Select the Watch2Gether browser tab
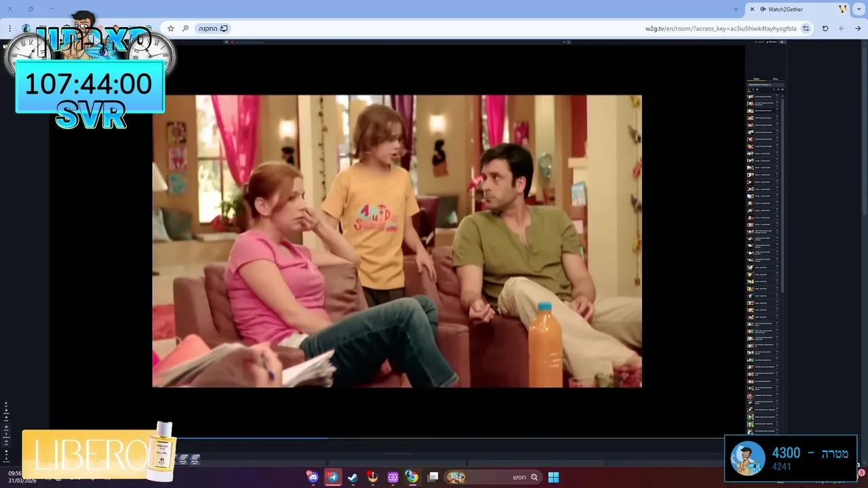 click(799, 9)
